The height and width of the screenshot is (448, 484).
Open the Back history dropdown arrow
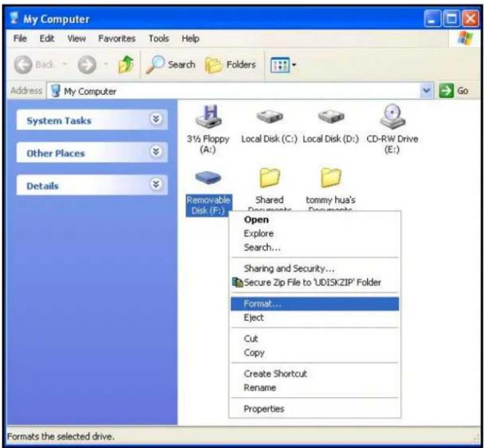tap(65, 64)
